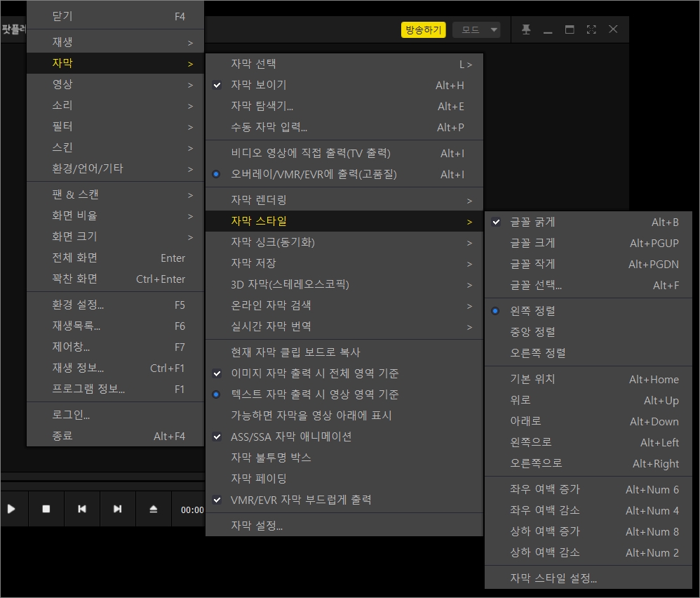Click the full-screen icon in the title bar
Screen dimensions: 700x598
pos(591,29)
